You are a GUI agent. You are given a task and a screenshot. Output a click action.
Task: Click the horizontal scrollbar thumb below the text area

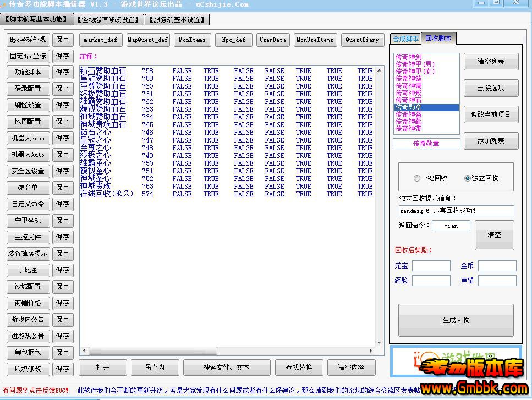pos(153,350)
